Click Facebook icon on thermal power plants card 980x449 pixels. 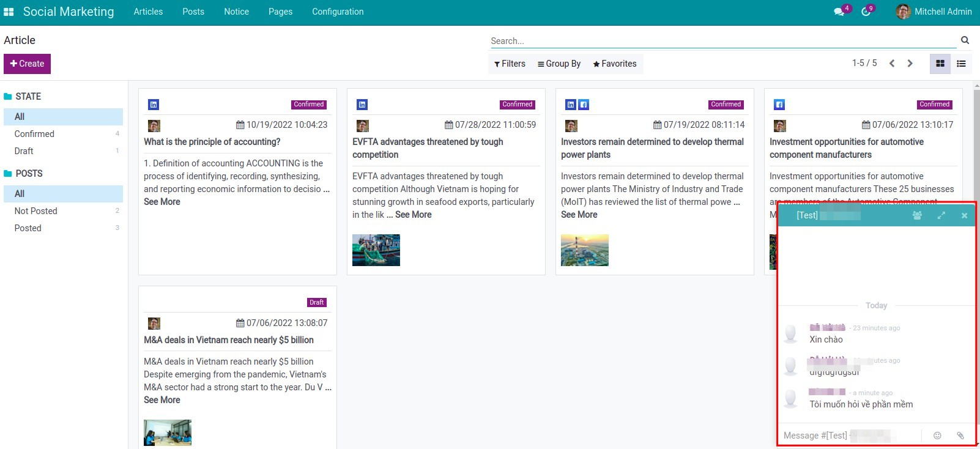tap(584, 105)
